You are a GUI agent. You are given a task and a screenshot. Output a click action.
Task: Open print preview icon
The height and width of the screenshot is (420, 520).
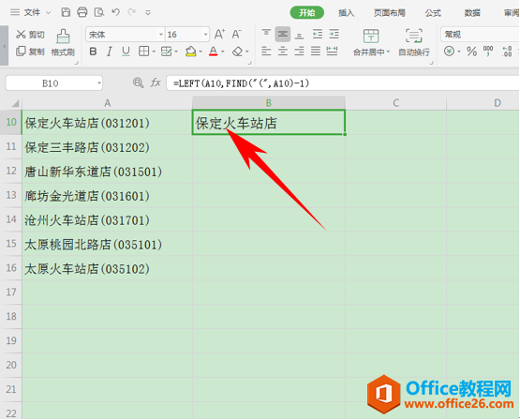pos(98,12)
